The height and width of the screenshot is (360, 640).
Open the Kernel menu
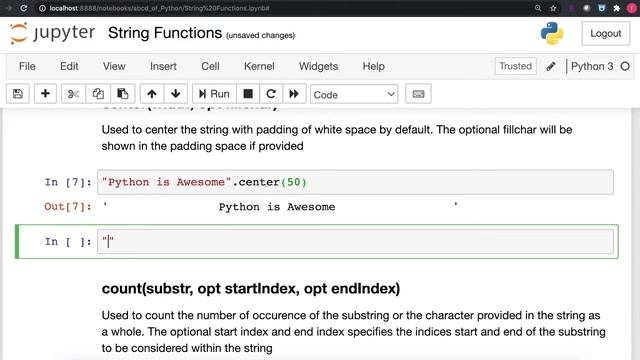[x=259, y=66]
